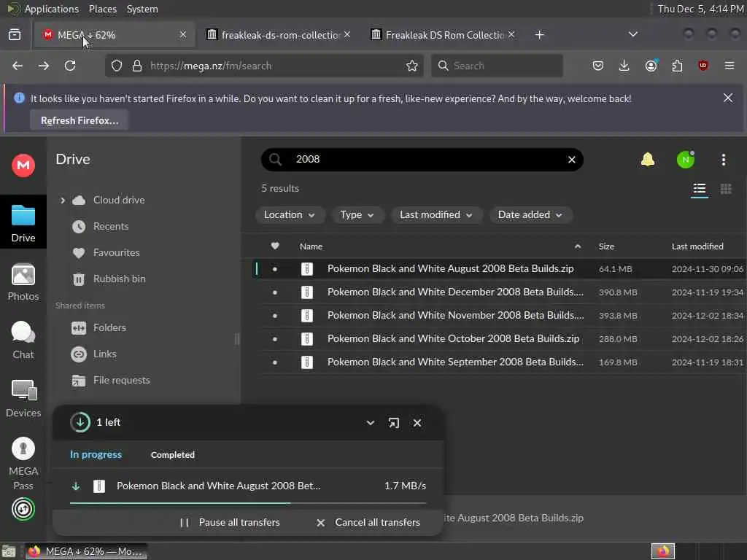747x560 pixels.
Task: Bookmark this page with the star
Action: pos(412,66)
